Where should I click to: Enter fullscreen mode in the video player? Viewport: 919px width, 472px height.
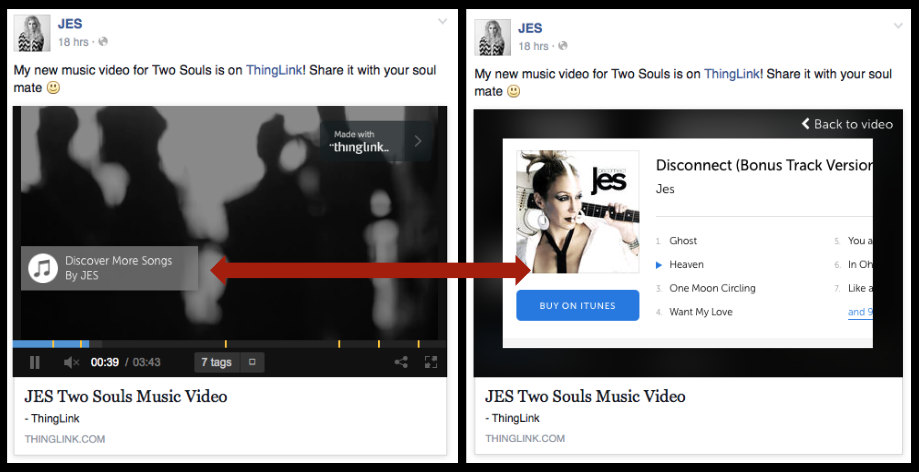coord(431,362)
